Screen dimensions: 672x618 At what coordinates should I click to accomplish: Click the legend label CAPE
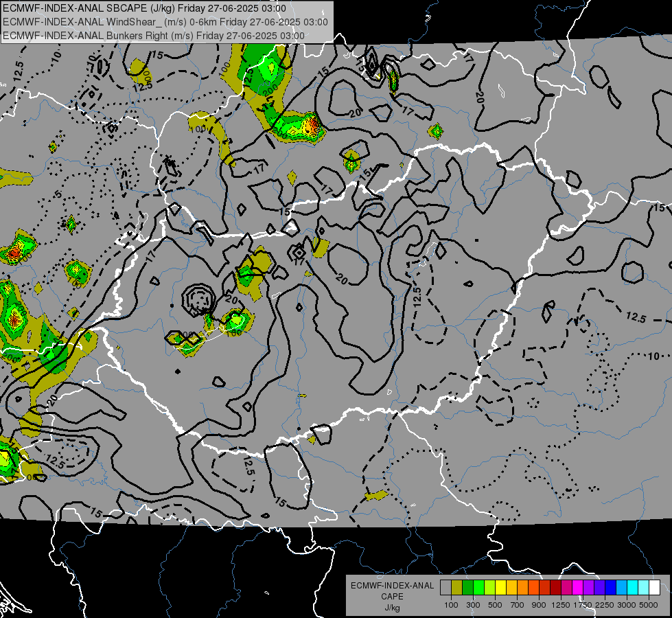coord(392,597)
